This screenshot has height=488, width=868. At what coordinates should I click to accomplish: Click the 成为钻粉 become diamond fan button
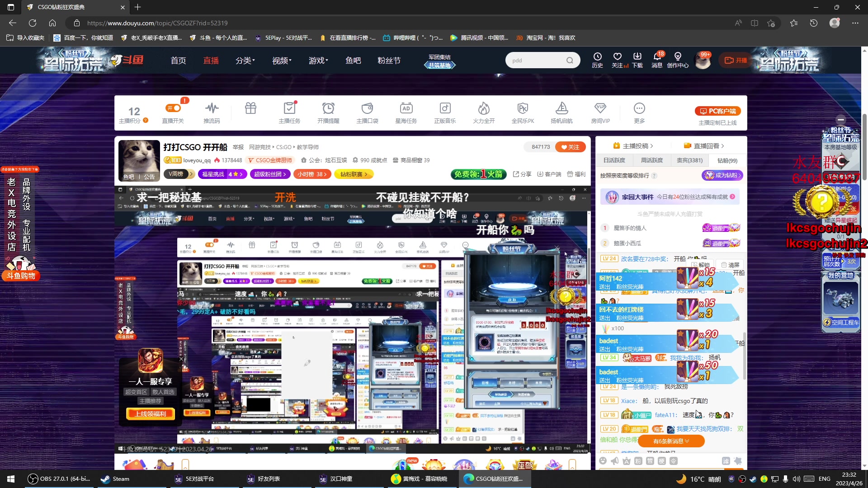coord(722,175)
